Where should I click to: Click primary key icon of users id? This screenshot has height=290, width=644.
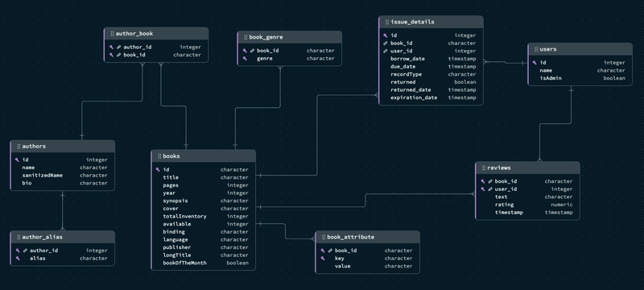[535, 63]
